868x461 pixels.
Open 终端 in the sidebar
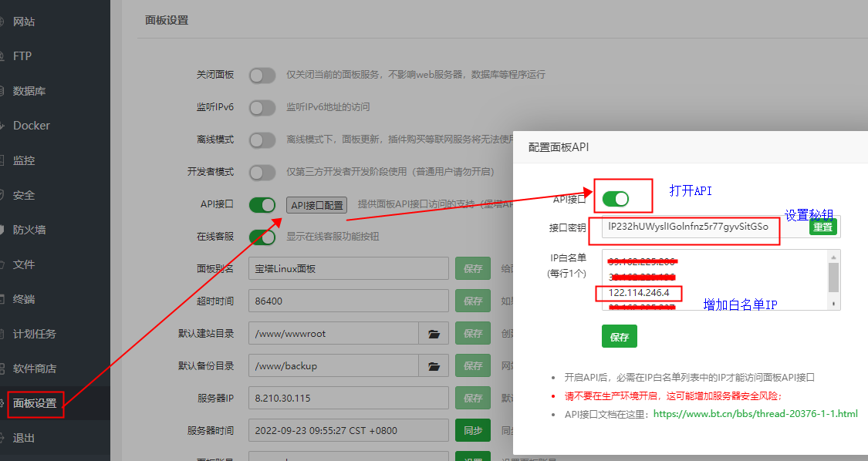tap(23, 299)
